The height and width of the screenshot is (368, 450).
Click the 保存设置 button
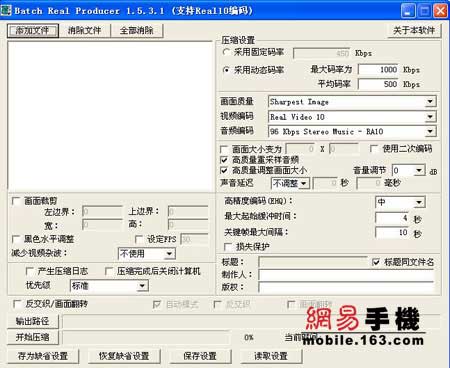pyautogui.click(x=200, y=356)
